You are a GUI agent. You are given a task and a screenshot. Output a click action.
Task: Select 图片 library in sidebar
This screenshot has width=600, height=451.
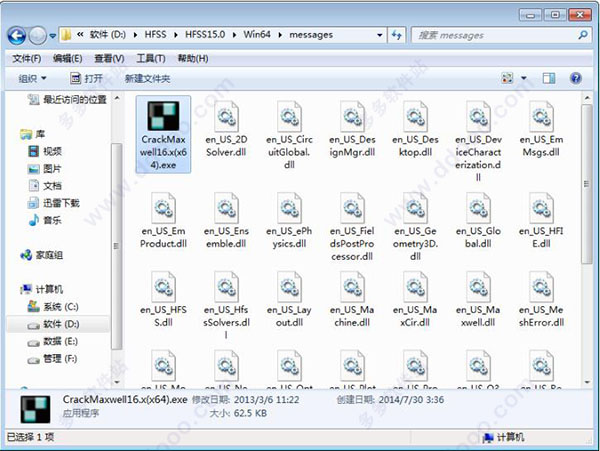(x=44, y=169)
